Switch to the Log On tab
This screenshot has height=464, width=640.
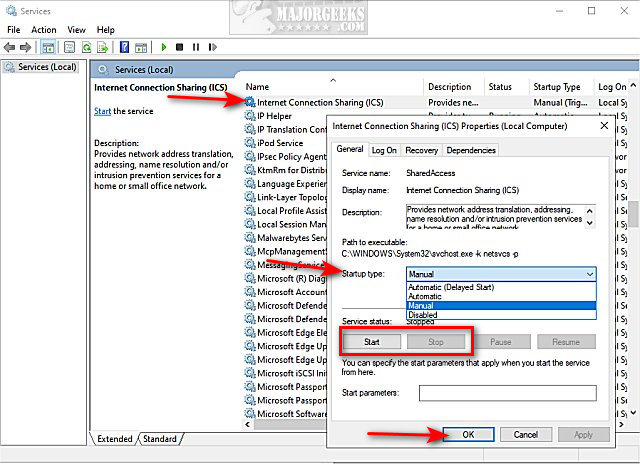click(384, 151)
